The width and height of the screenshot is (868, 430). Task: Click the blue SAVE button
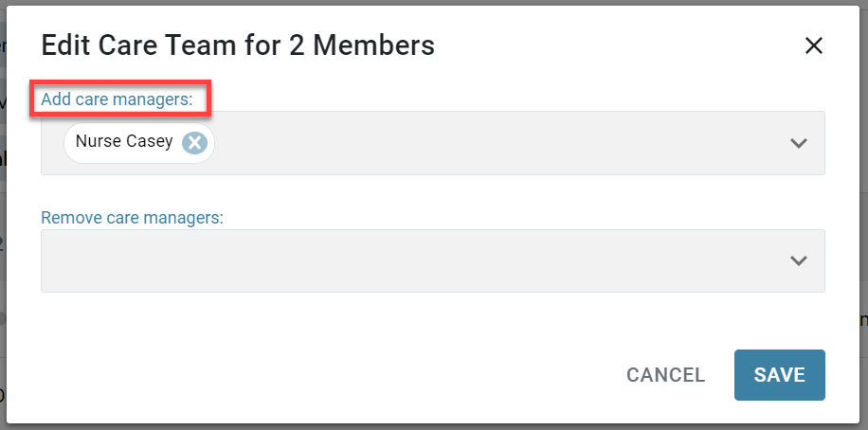pyautogui.click(x=780, y=375)
